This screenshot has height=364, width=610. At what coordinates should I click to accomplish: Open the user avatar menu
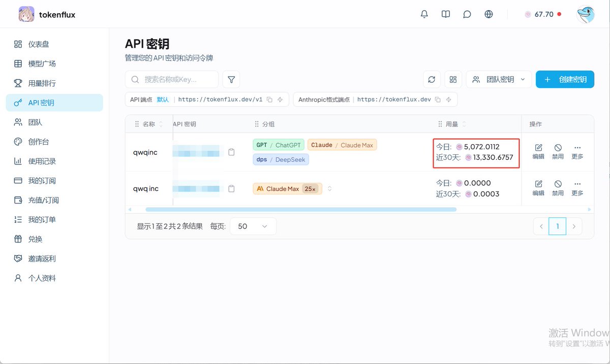pyautogui.click(x=586, y=15)
